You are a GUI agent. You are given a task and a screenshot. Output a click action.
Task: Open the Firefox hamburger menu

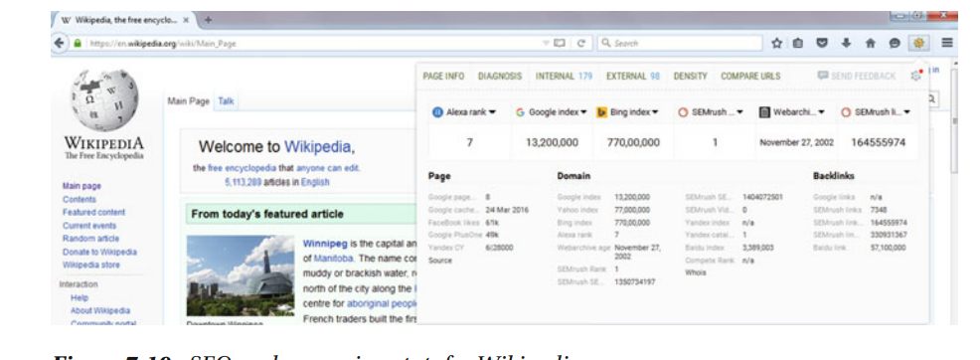point(947,43)
